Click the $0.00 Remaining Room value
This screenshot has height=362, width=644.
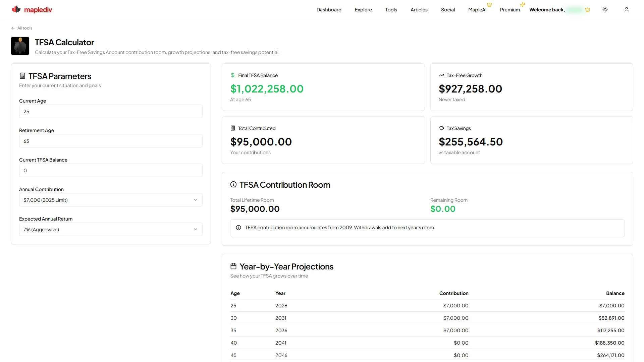click(443, 209)
